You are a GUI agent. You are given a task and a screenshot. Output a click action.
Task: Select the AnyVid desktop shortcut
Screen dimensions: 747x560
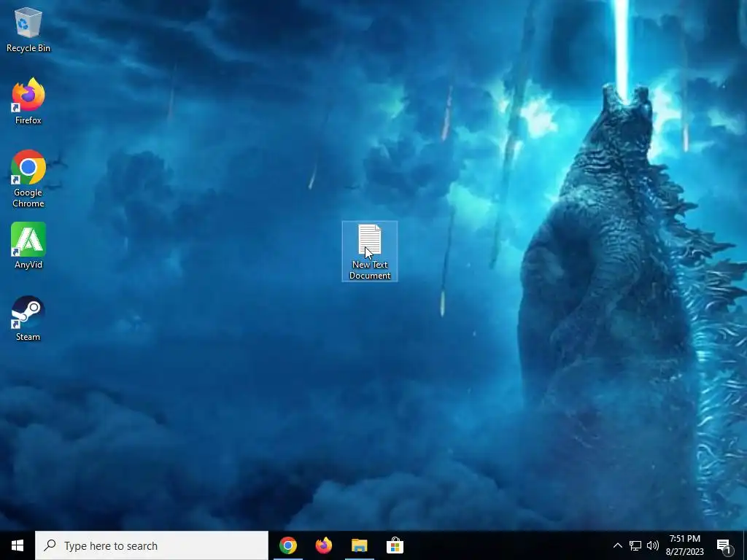coord(28,246)
